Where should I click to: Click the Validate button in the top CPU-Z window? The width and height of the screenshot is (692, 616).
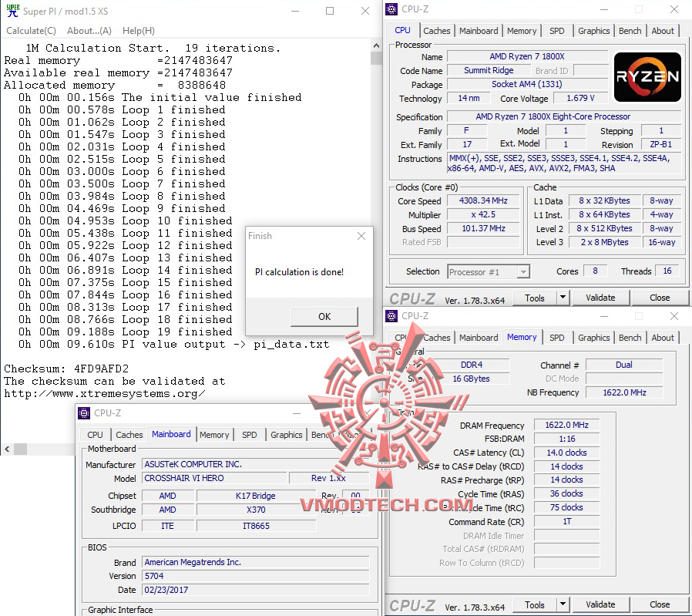tap(600, 298)
